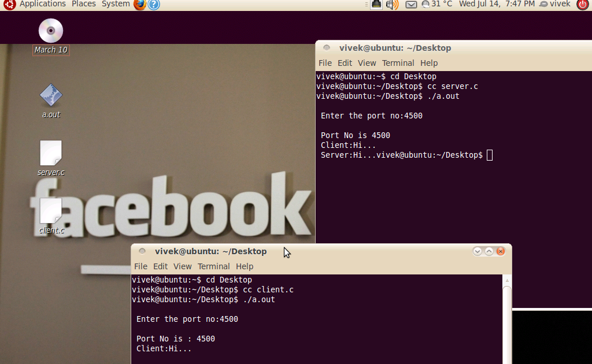The image size is (592, 364).
Task: Click scroll-up arrow in client terminal
Action: click(507, 280)
